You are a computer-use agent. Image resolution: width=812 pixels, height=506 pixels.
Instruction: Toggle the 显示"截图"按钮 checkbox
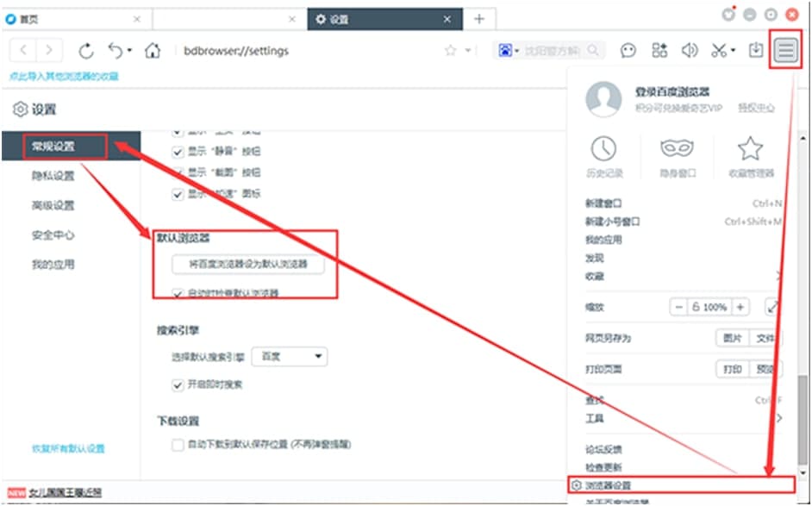pos(178,172)
